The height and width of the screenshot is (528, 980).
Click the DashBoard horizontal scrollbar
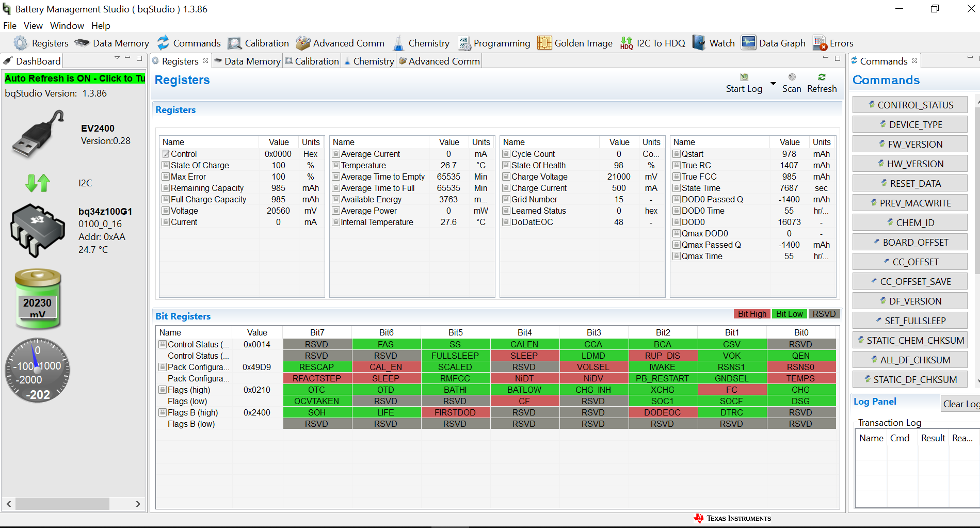[62, 504]
